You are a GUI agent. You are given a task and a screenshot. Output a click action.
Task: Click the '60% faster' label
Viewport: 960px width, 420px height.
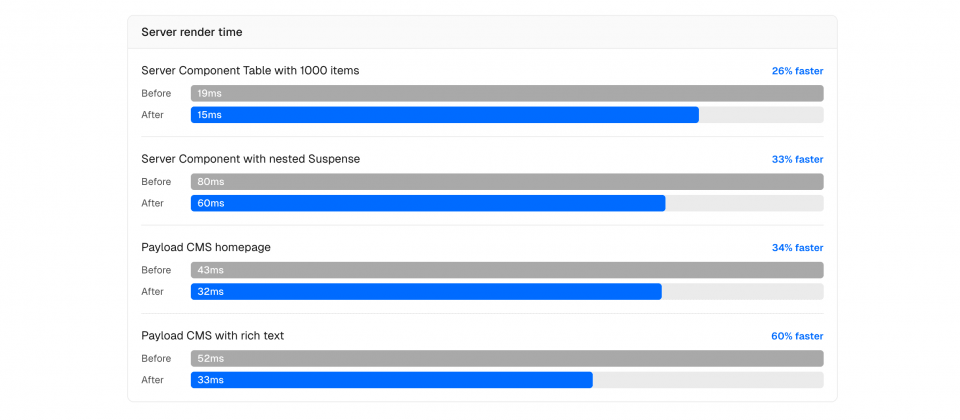click(797, 336)
